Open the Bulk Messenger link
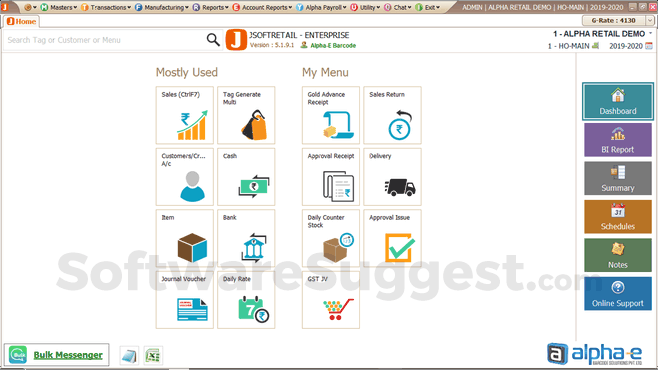Image resolution: width=658 pixels, height=370 pixels. [x=68, y=355]
